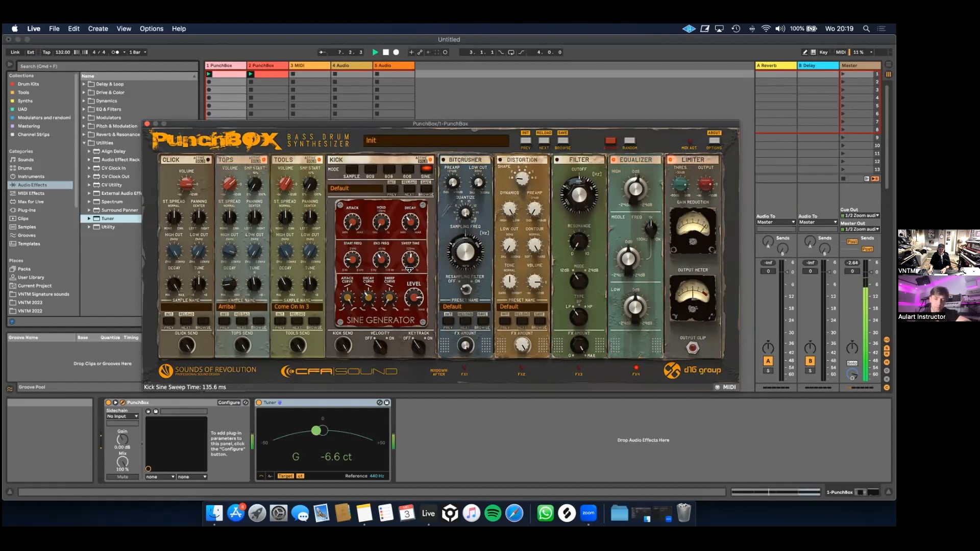Toggle the Link button
980x551 pixels.
[15, 52]
